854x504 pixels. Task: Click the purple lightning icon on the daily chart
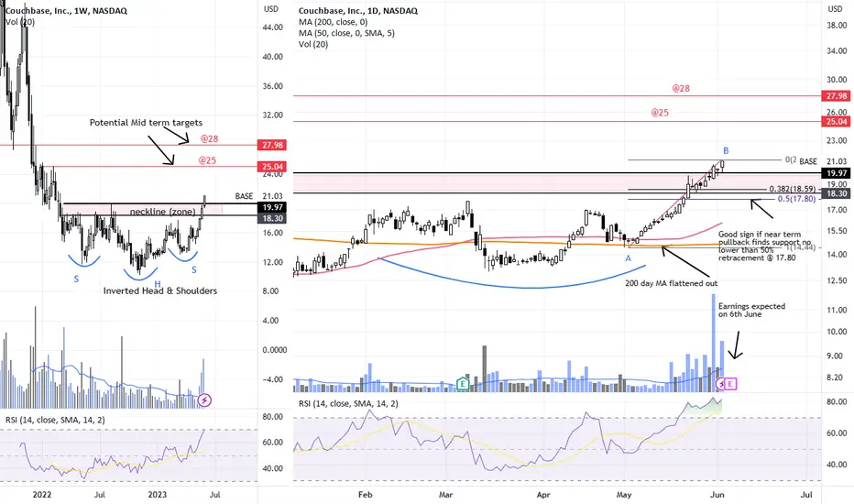pyautogui.click(x=720, y=384)
